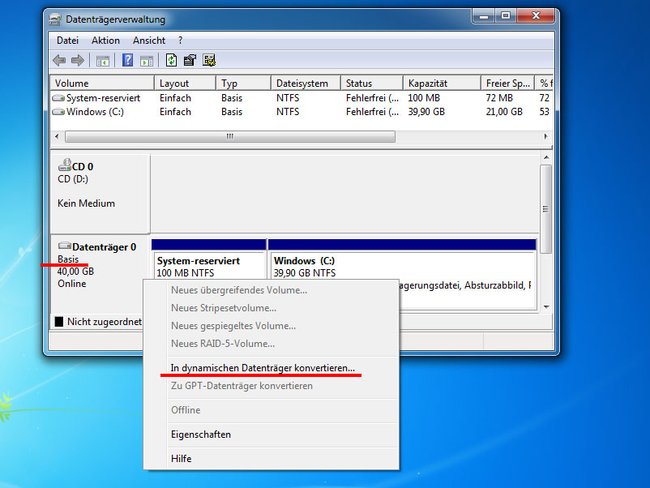
Task: Sort by the Dateisystem column header
Action: (306, 83)
